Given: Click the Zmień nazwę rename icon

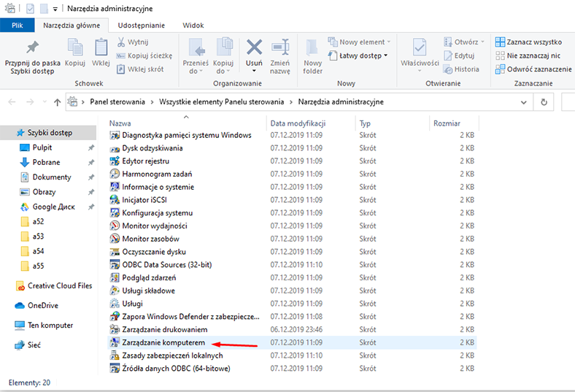Looking at the screenshot, I should [280, 47].
